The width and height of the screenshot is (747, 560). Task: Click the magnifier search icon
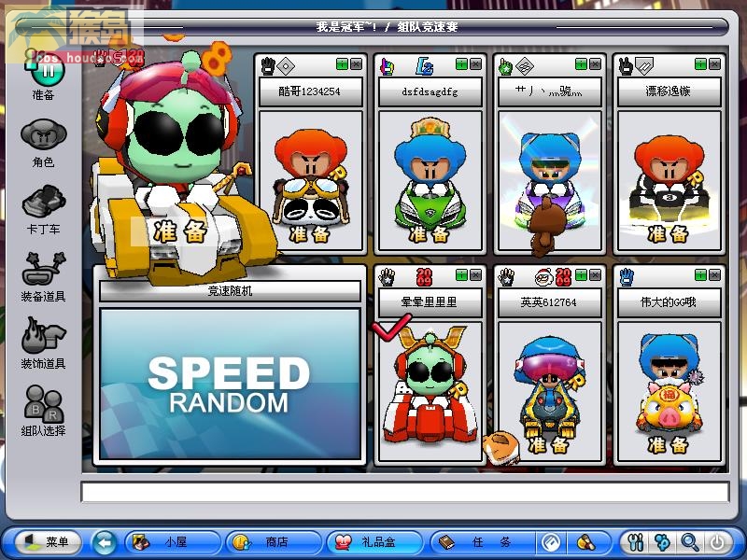pos(690,542)
